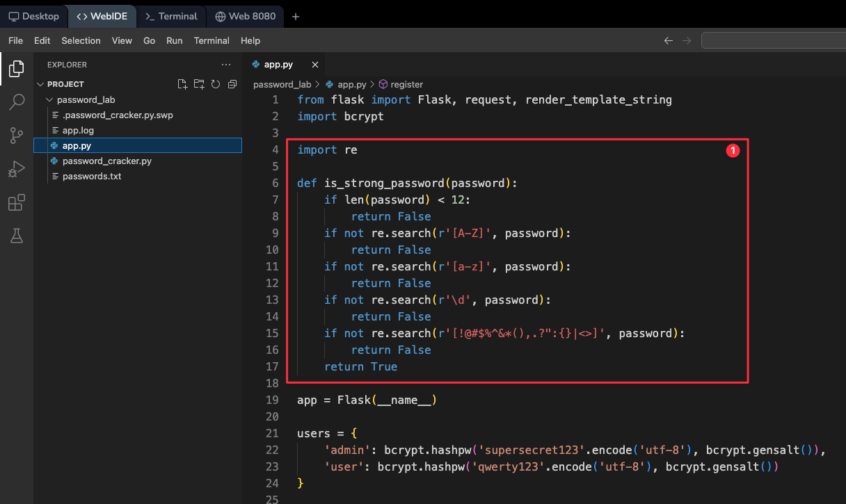The width and height of the screenshot is (846, 504).
Task: Click the New File icon in Explorer
Action: [182, 84]
